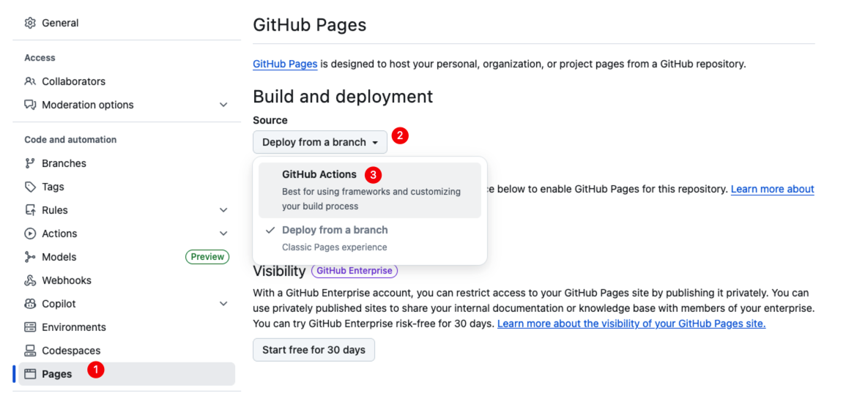Click the Codespaces icon in sidebar

(30, 351)
